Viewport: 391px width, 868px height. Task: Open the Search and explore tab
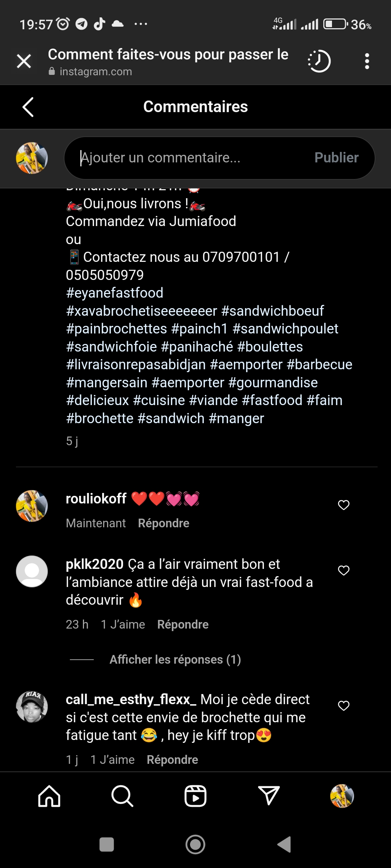(x=122, y=796)
